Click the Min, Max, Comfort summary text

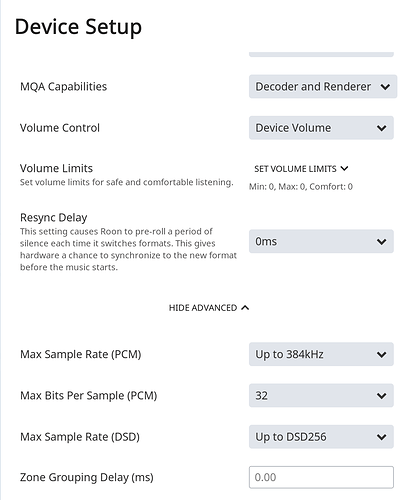coord(301,187)
